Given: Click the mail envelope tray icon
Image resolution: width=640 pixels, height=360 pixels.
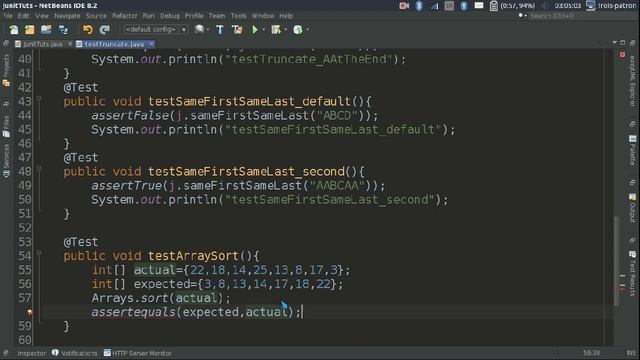Looking at the screenshot, I should tap(479, 5).
